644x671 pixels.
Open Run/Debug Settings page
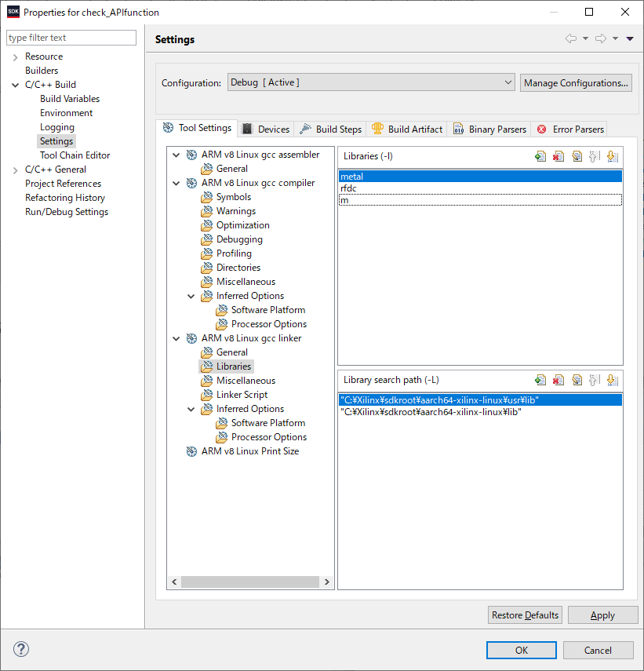(67, 212)
